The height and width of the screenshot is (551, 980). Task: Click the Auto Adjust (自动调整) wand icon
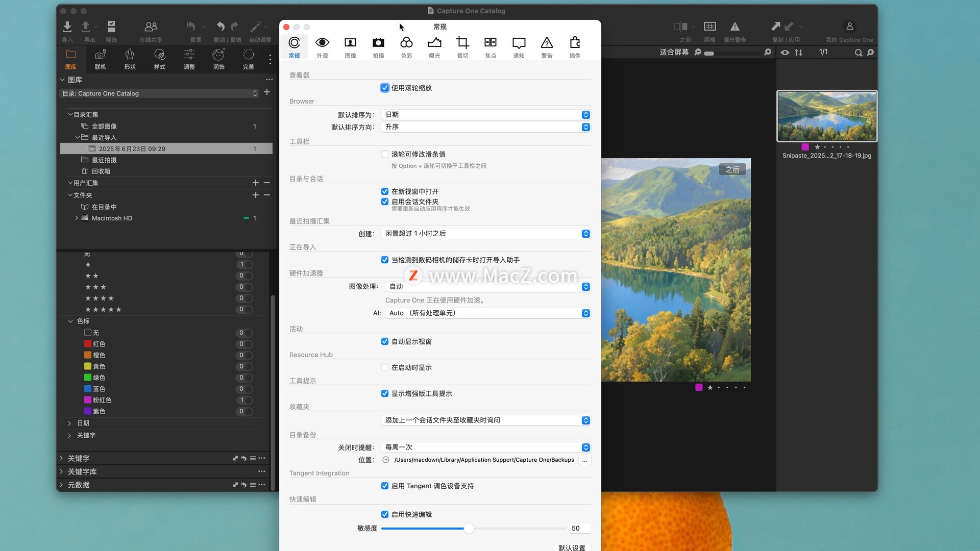click(x=256, y=27)
